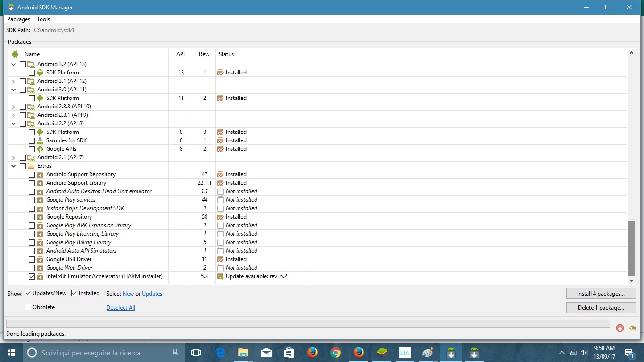Click the Not installed status icon for Google Web Driver
The image size is (644, 362).
pos(220,268)
